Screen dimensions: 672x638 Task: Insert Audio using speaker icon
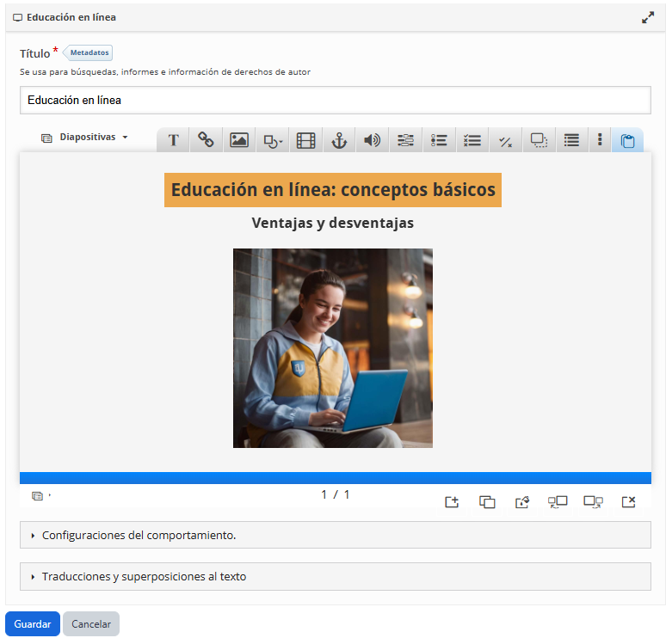372,140
